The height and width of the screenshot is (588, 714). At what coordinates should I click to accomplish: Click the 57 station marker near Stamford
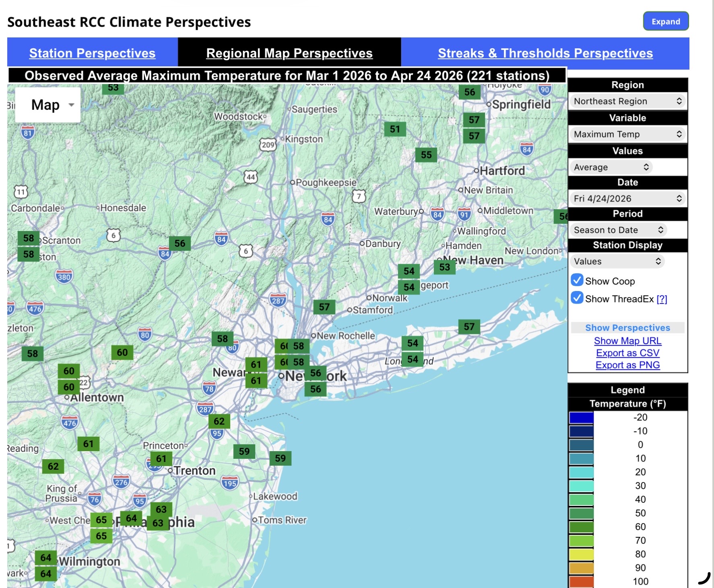point(324,307)
